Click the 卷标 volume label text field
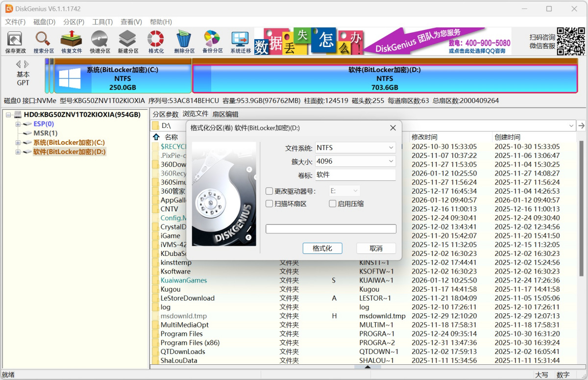The width and height of the screenshot is (588, 380). coord(355,175)
